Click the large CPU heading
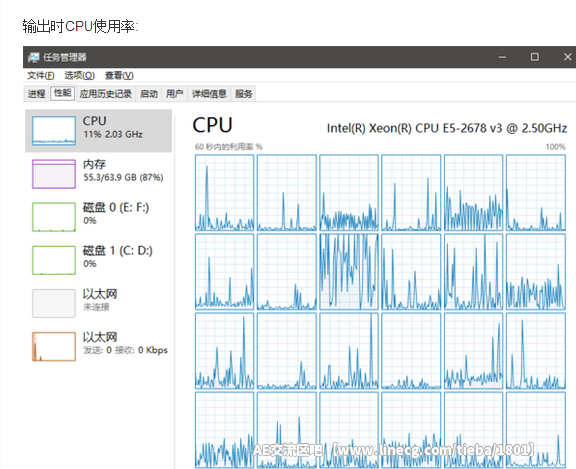This screenshot has width=576, height=469. [x=212, y=125]
